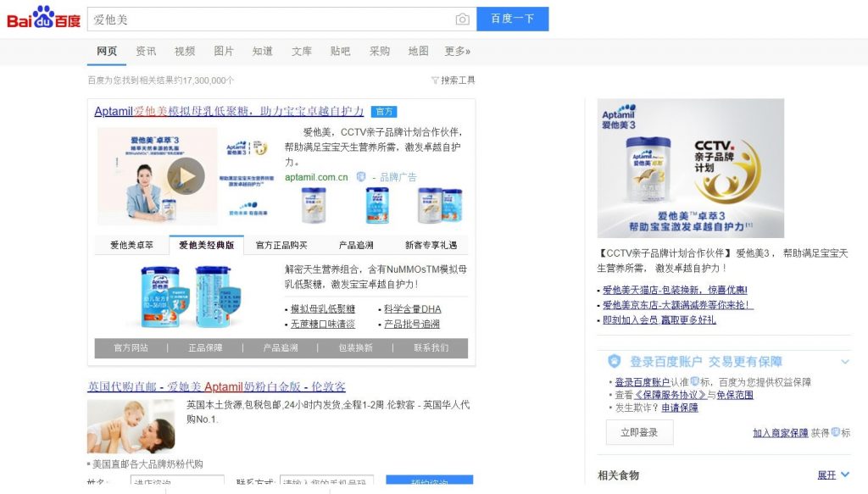
Task: Click 包装换新 in the gray bar
Action: 355,348
